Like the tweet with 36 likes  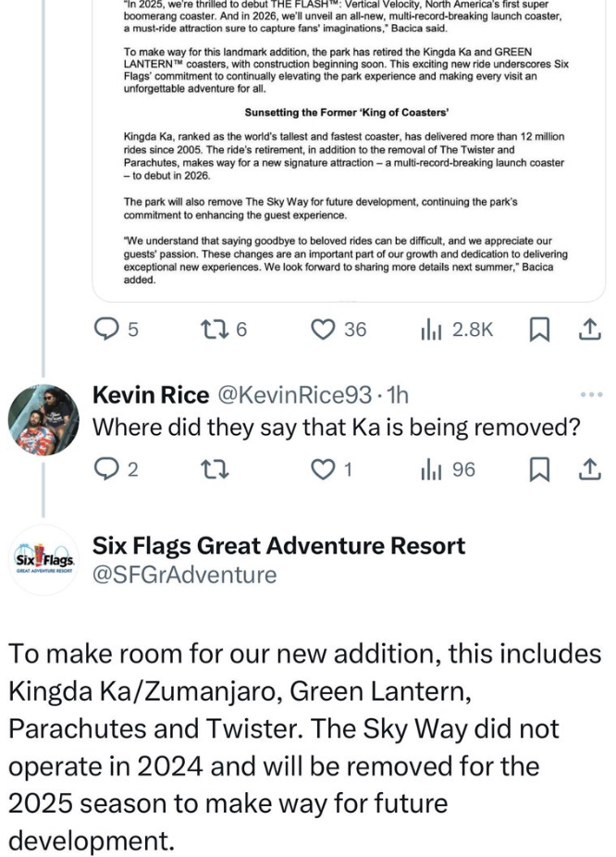pyautogui.click(x=323, y=329)
